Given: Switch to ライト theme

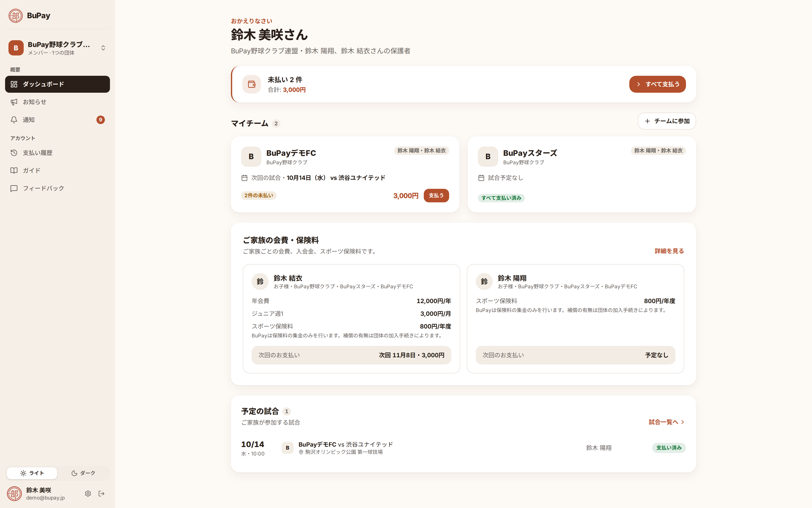Looking at the screenshot, I should tap(32, 473).
